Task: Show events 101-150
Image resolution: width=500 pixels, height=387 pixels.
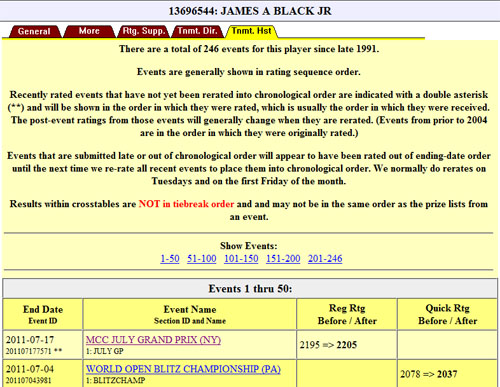Action: click(x=241, y=259)
